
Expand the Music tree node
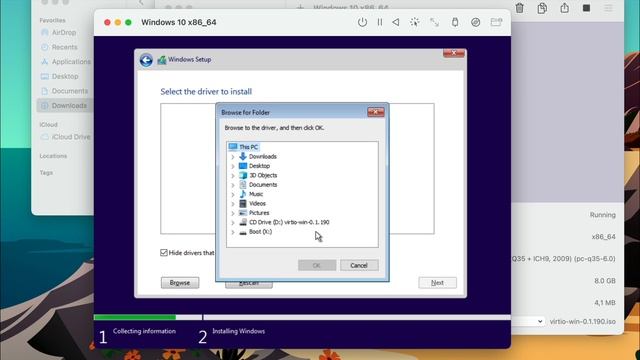tap(233, 194)
